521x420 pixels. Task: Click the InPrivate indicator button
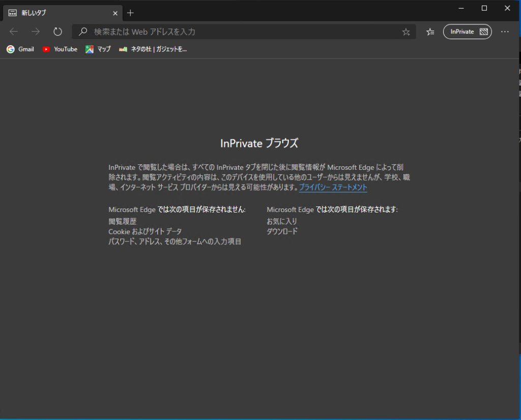(x=467, y=32)
